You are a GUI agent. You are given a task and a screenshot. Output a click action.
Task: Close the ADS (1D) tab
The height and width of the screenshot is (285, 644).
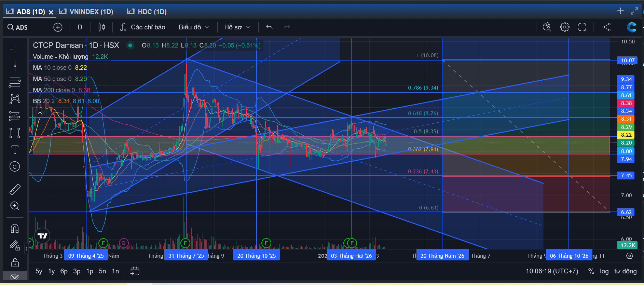click(51, 12)
